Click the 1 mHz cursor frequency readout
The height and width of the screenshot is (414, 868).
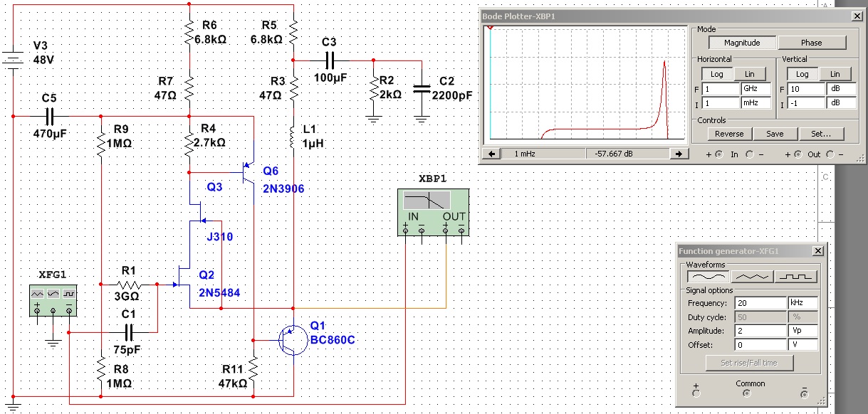pyautogui.click(x=543, y=154)
